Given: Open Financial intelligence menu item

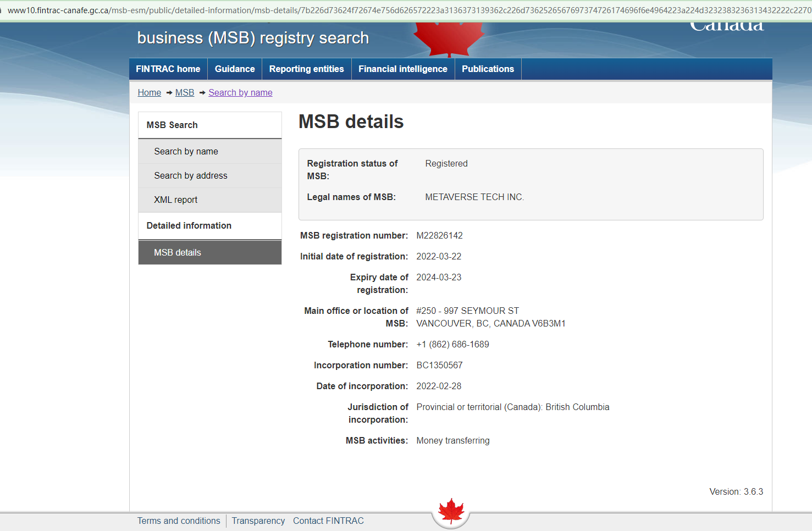Looking at the screenshot, I should tap(403, 69).
